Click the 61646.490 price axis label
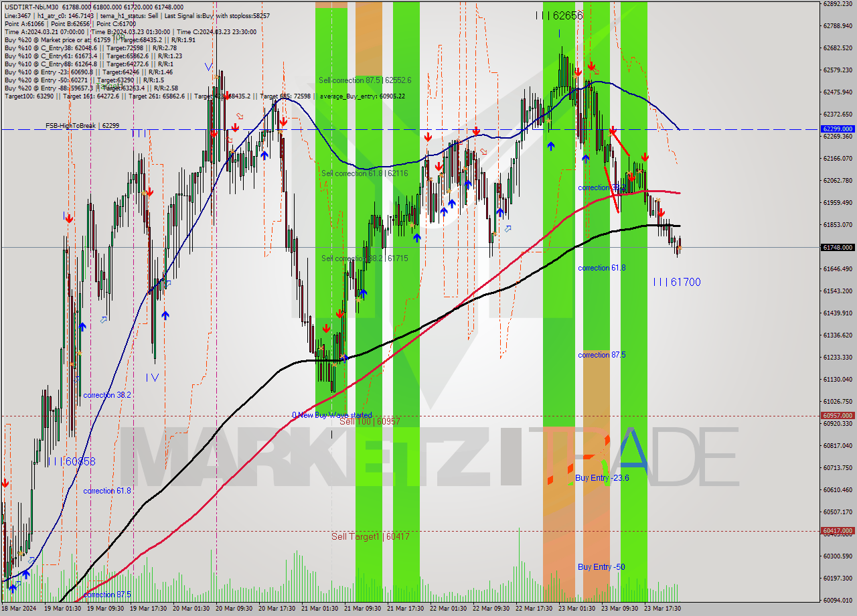857x616 pixels. click(x=838, y=268)
